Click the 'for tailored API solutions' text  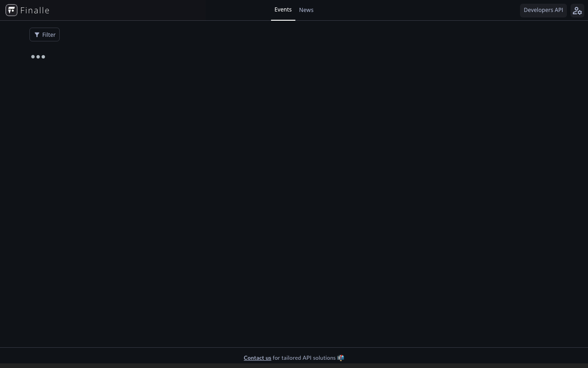304,358
